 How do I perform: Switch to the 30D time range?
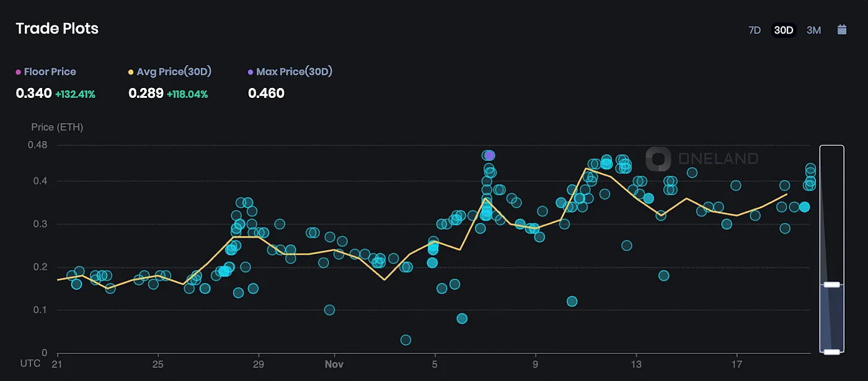784,30
